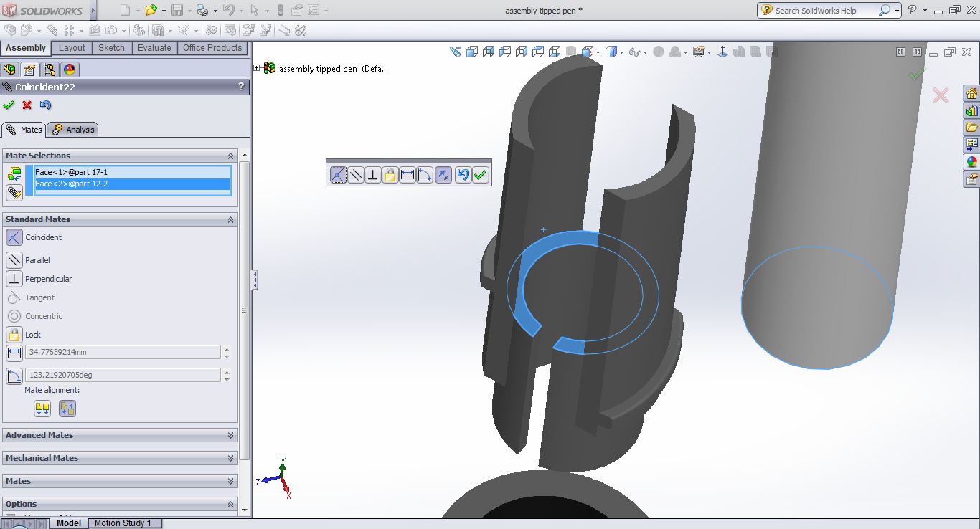Viewport: 980px width, 529px height.
Task: Click the Perpendicular icon in the popup toolbar
Action: pyautogui.click(x=373, y=175)
